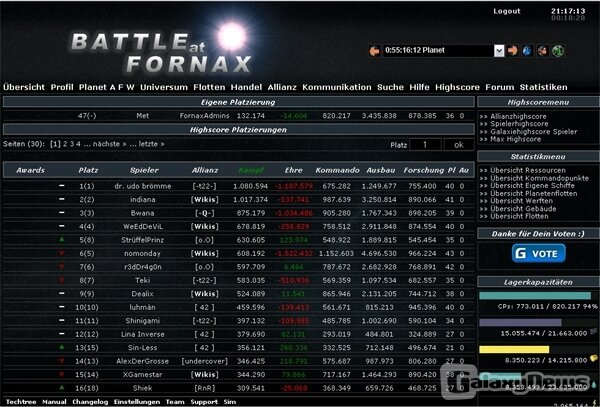Click the red down arrow in Teki row
Screen dimensions: 600x407
click(x=62, y=280)
